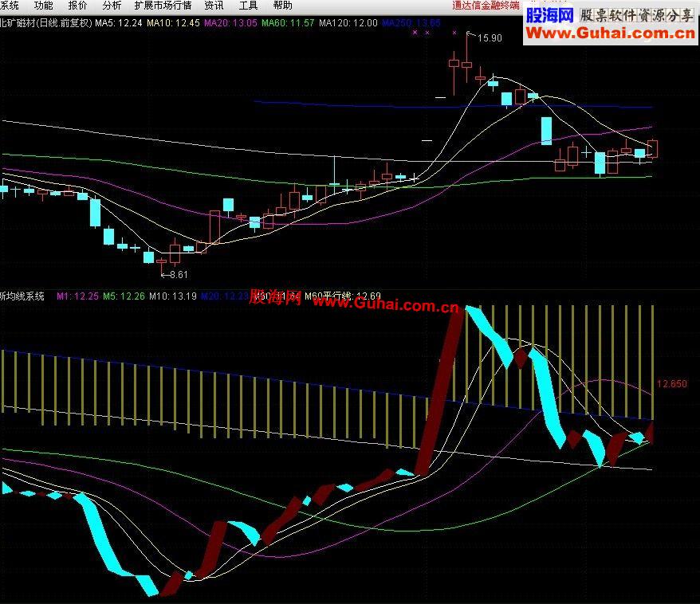
Task: Open the 帮助 menu
Action: click(x=282, y=6)
